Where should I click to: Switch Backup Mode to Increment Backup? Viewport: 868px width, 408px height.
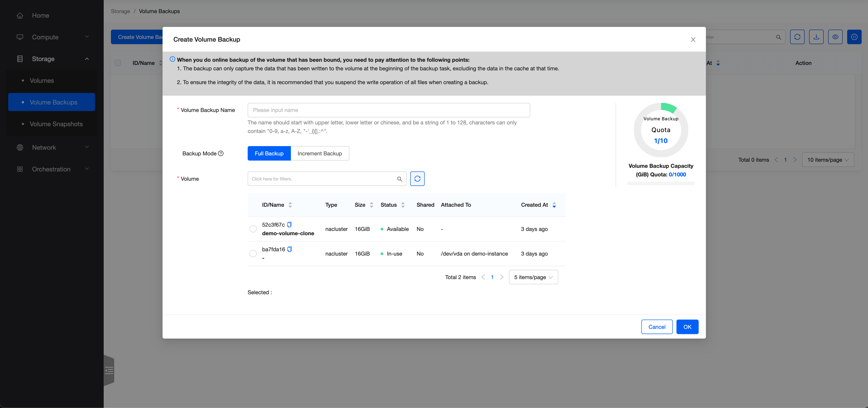point(319,154)
